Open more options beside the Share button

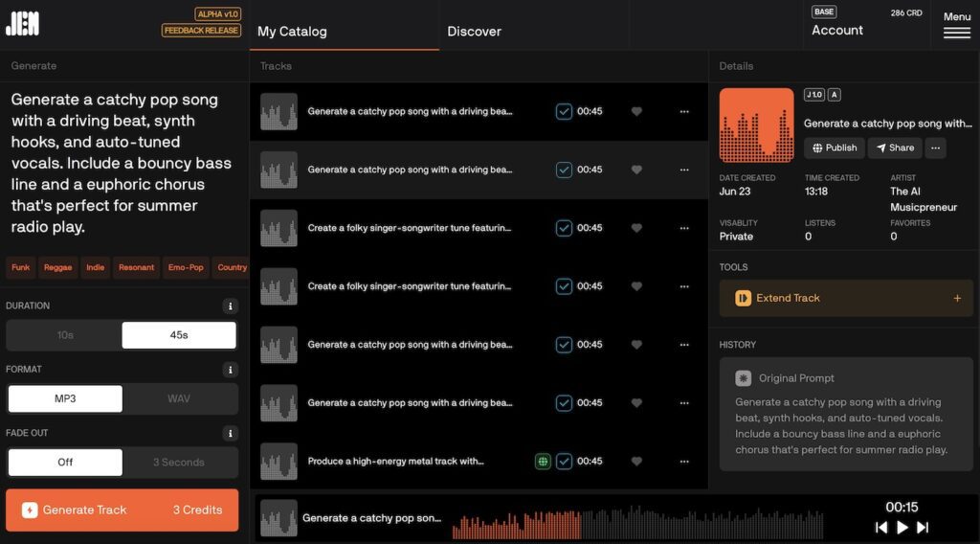pos(935,147)
